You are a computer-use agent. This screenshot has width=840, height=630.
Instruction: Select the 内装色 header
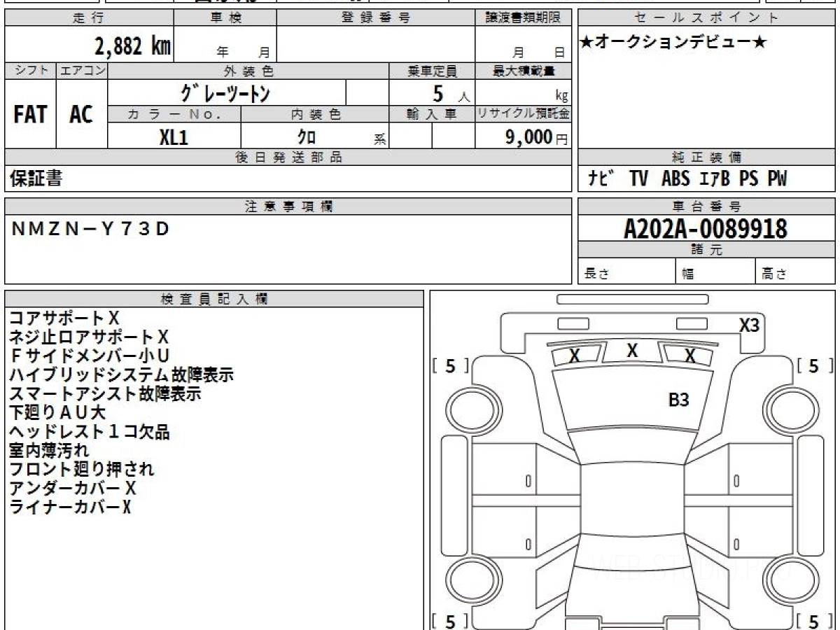tap(315, 115)
